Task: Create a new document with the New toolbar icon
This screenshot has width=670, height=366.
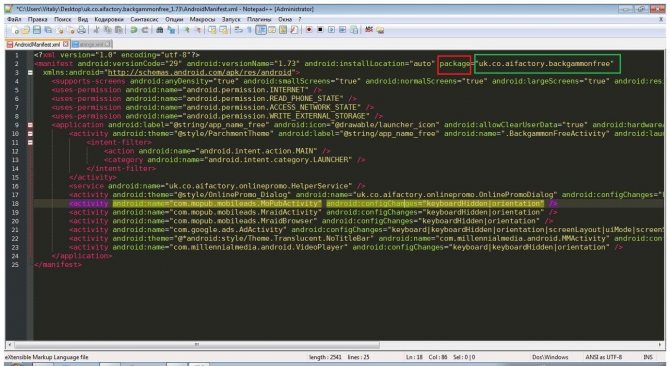Action: 15,30
